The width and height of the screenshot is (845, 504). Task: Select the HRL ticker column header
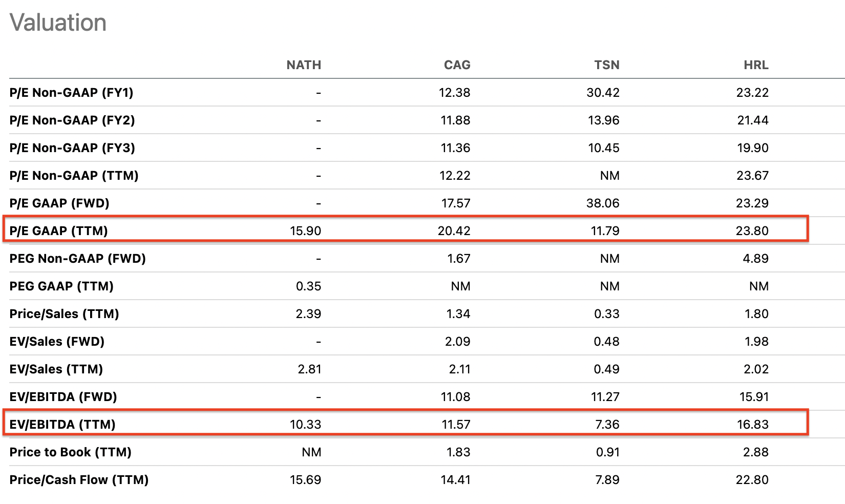pyautogui.click(x=756, y=65)
